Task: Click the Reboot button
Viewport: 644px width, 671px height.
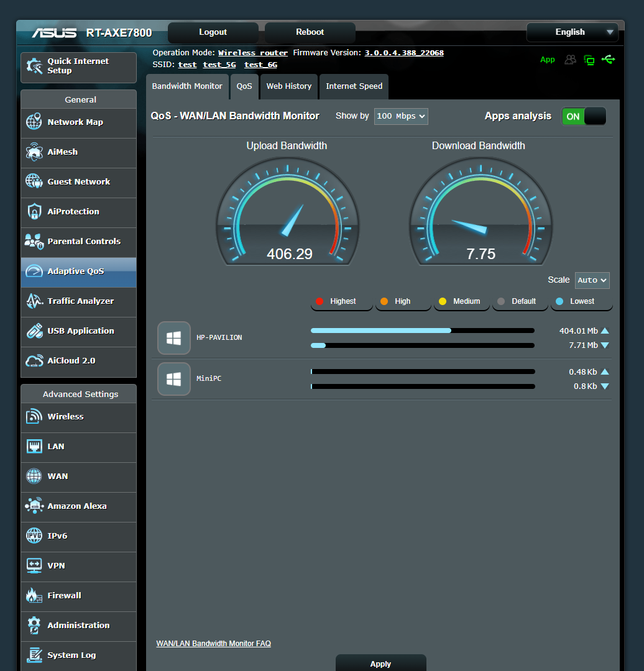Action: 310,32
